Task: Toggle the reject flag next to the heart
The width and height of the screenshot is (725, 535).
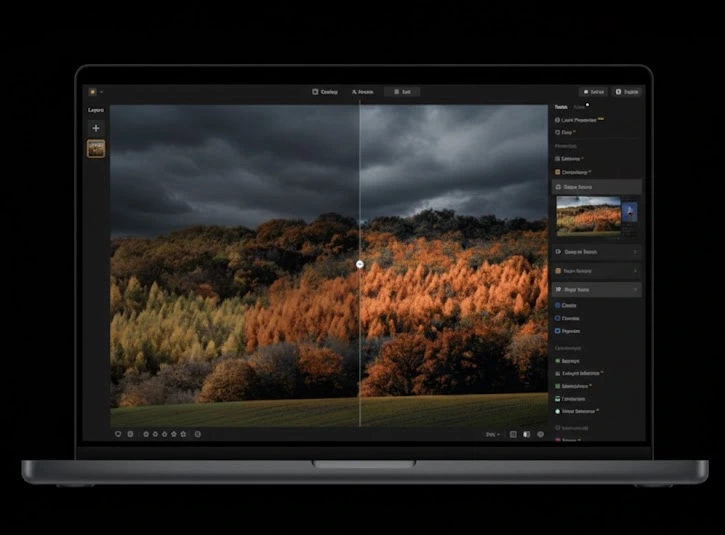Action: click(130, 434)
